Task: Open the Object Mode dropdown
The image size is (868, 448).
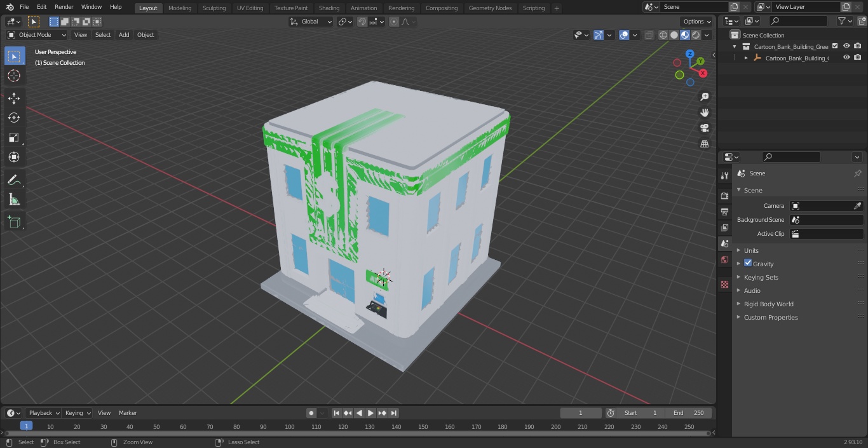Action: [x=36, y=35]
